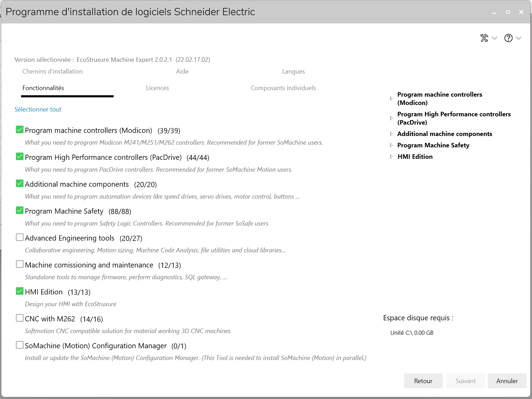Expand Additional machine components tree node

click(x=391, y=134)
